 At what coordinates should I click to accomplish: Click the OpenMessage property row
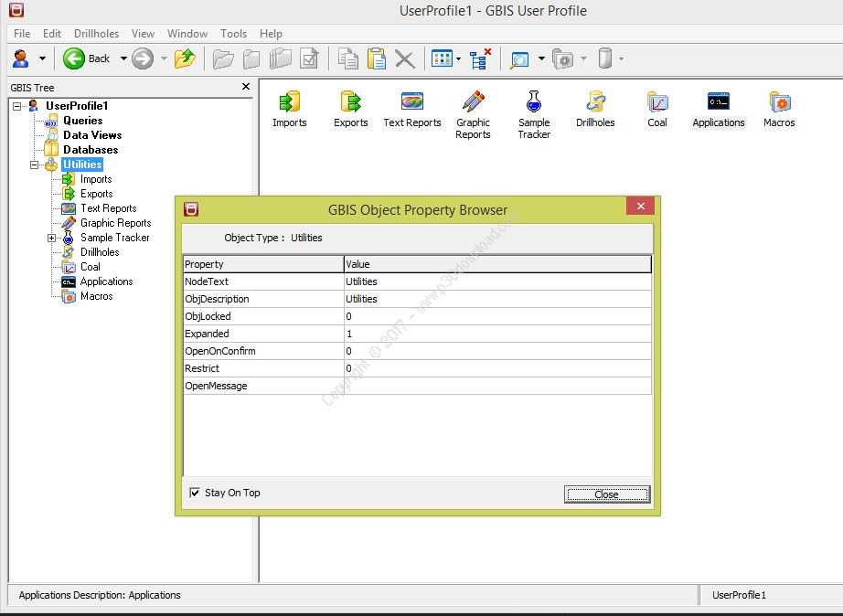pos(417,386)
